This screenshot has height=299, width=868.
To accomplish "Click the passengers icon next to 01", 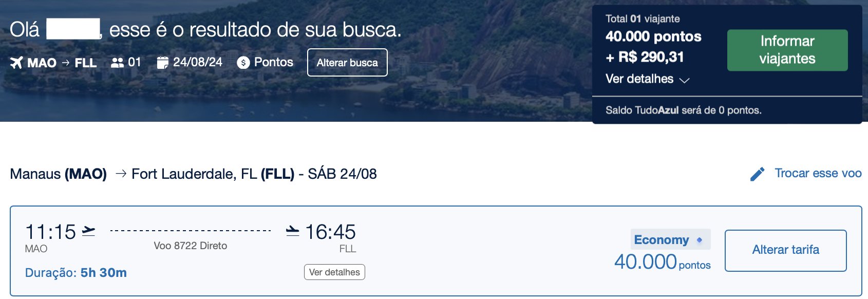I will [118, 63].
